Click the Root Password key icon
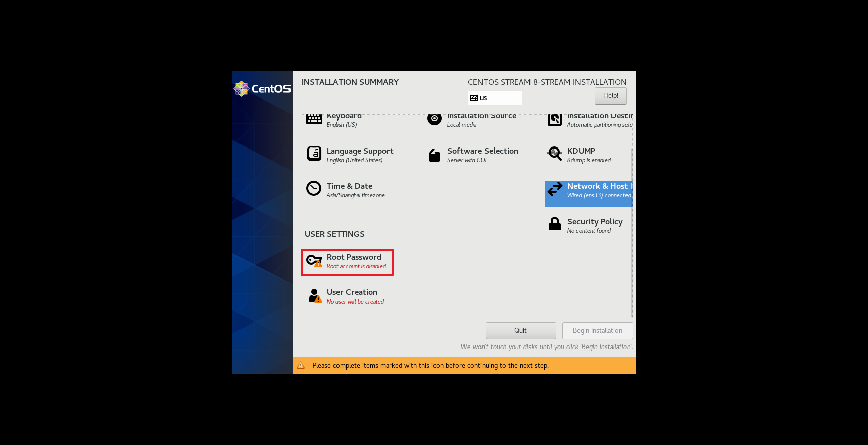 (314, 261)
